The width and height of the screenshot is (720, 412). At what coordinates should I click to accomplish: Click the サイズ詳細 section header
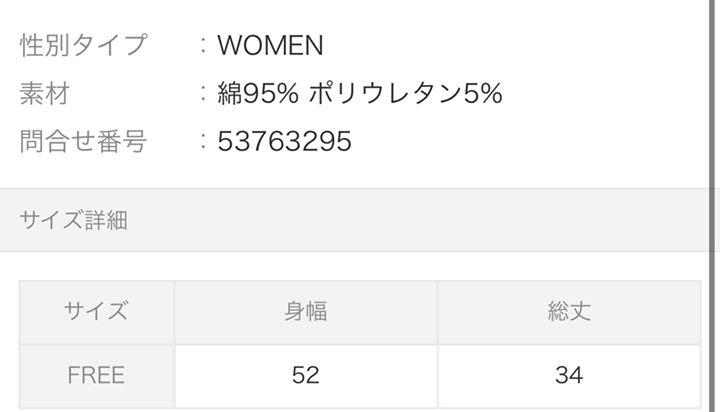[x=73, y=220]
